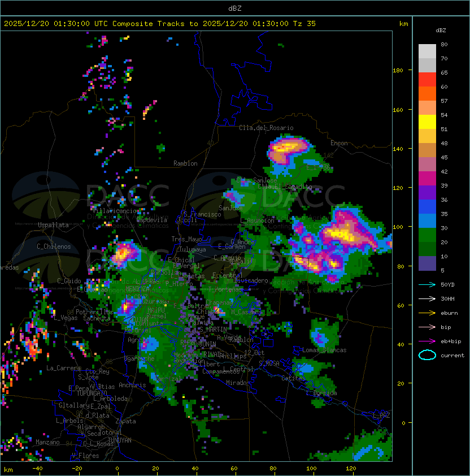Click the blue 35 dBZ legend swatch
The height and width of the screenshot is (476, 470).
coord(427,207)
